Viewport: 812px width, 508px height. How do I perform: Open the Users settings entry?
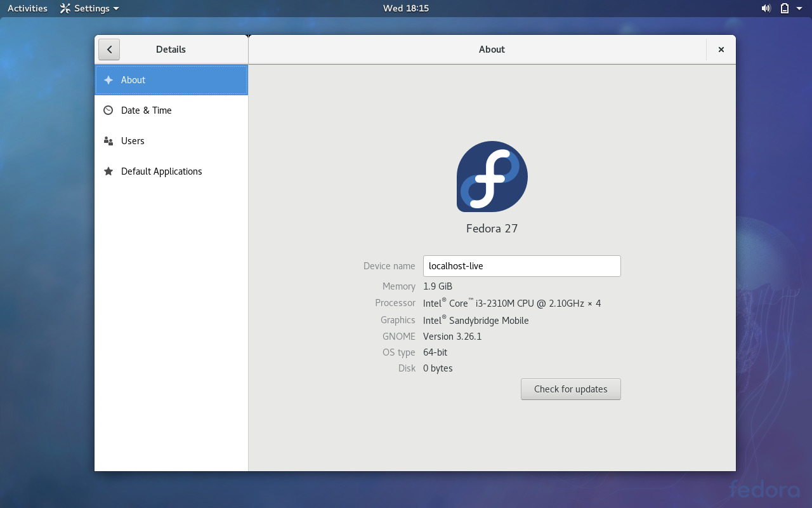[x=133, y=140]
